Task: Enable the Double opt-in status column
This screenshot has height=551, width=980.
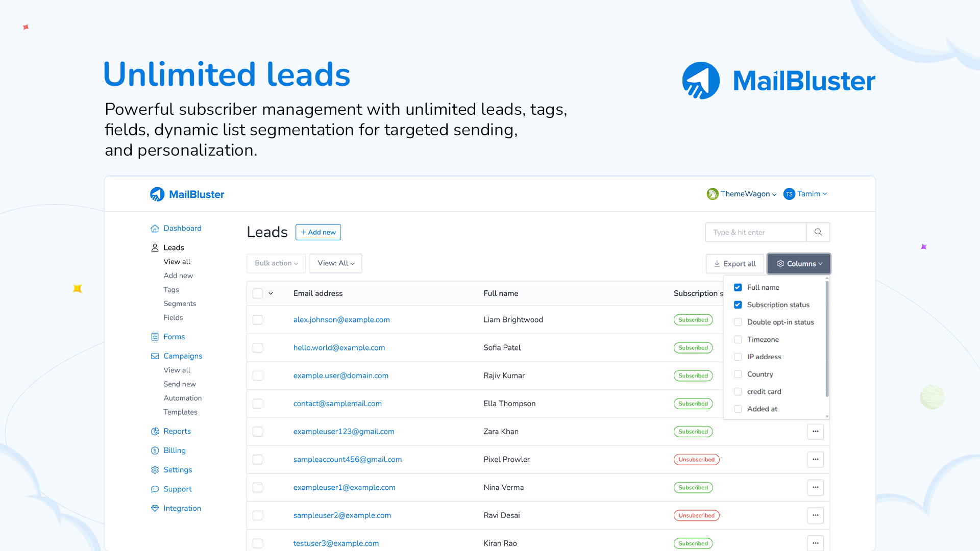Action: pos(738,322)
